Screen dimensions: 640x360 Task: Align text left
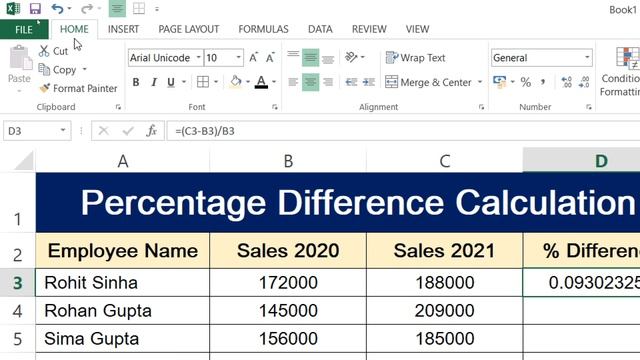click(x=293, y=82)
